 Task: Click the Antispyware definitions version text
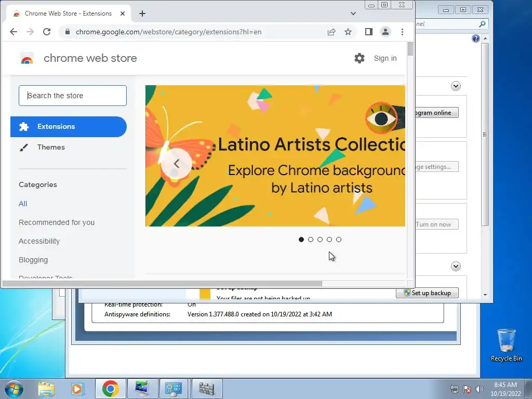click(260, 314)
